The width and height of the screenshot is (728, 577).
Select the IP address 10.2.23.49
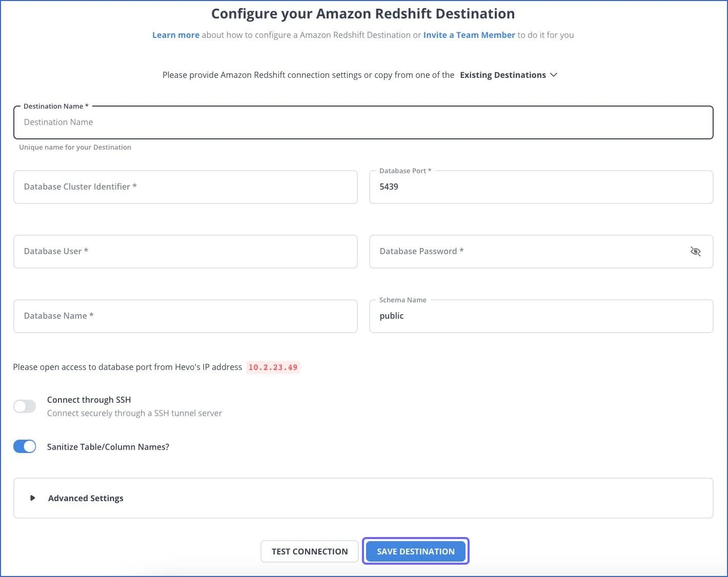point(273,367)
